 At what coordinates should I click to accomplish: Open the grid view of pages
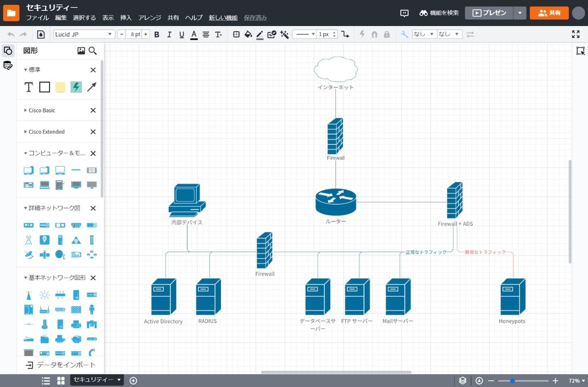click(61, 381)
